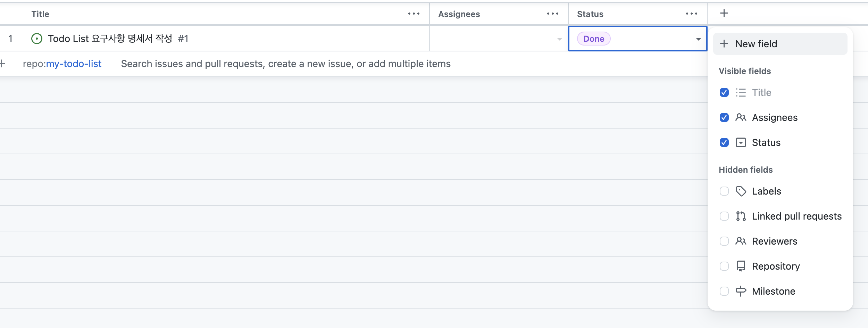This screenshot has width=868, height=328.
Task: Select the New field menu item
Action: click(x=780, y=44)
